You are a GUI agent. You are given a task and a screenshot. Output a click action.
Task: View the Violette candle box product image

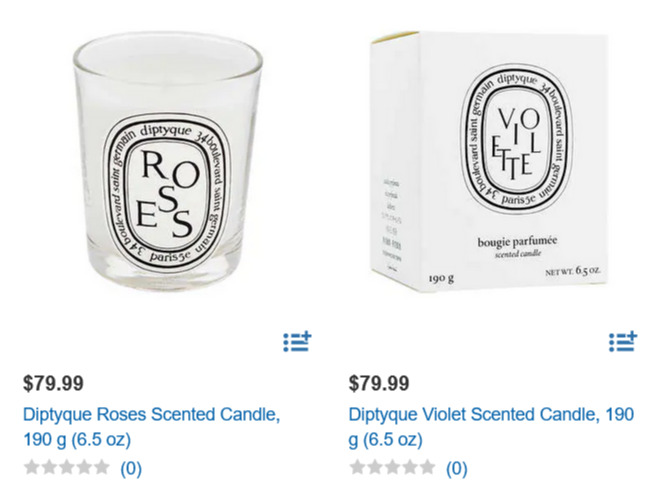tap(490, 161)
